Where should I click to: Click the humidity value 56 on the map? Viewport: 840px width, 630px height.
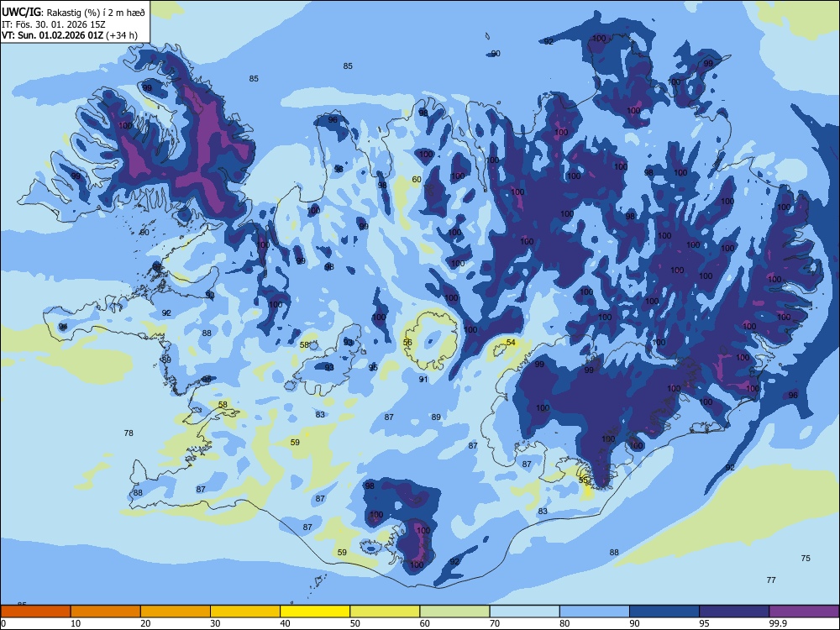pyautogui.click(x=407, y=343)
